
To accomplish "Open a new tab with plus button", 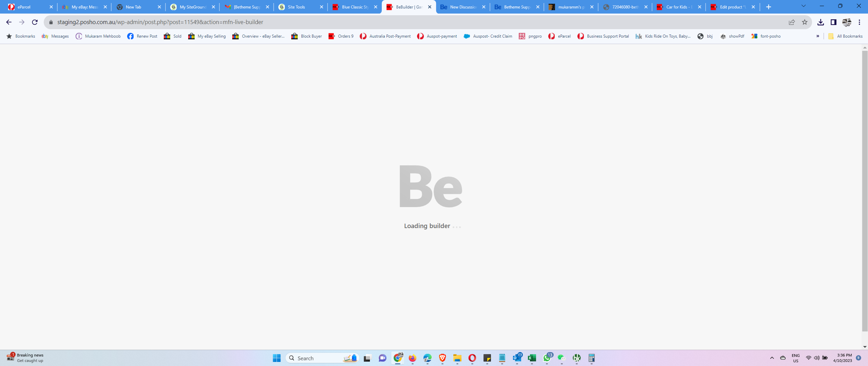I will [x=769, y=7].
